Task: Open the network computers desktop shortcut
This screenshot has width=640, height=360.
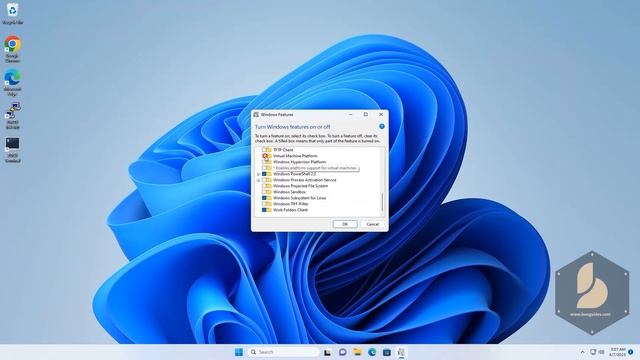Action: tap(13, 116)
